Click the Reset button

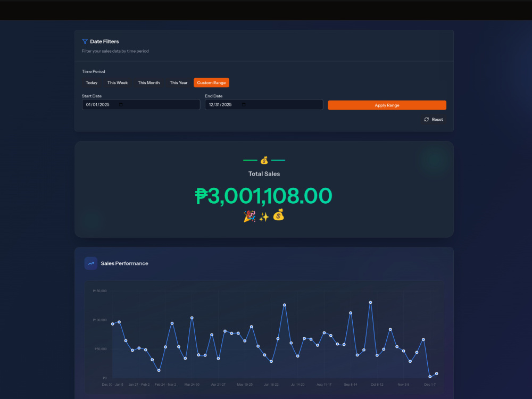point(434,119)
